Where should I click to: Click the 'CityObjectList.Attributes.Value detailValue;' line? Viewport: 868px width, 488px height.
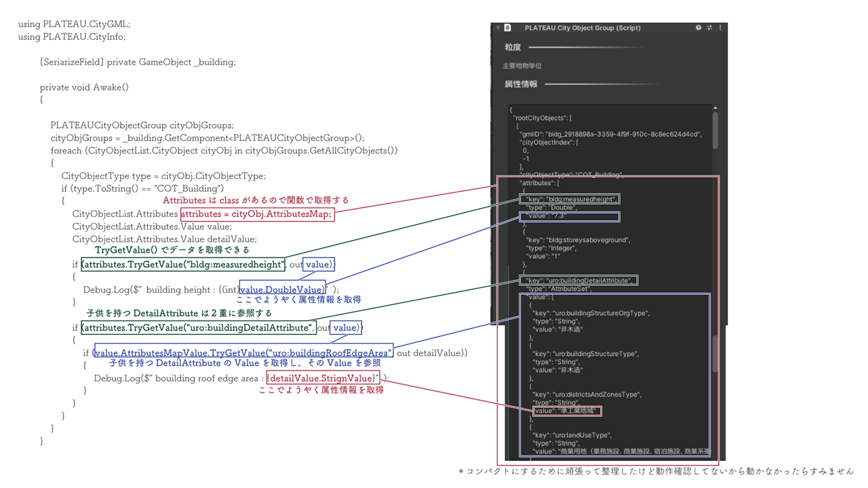[165, 239]
